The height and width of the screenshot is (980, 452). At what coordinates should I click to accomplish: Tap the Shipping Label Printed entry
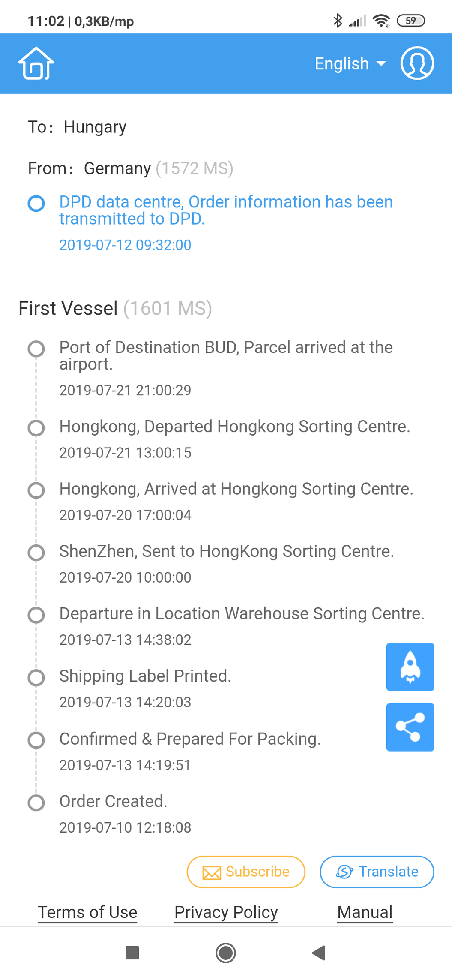coord(145,676)
